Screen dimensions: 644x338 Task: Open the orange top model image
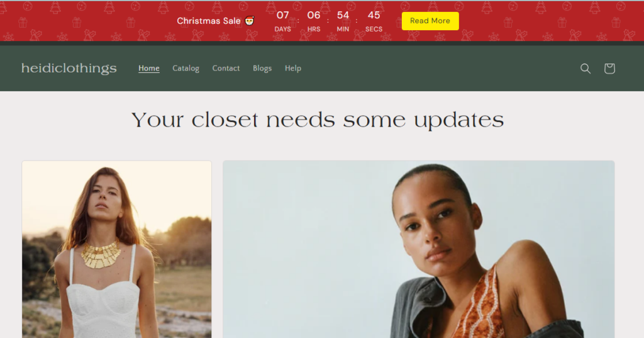(x=418, y=250)
